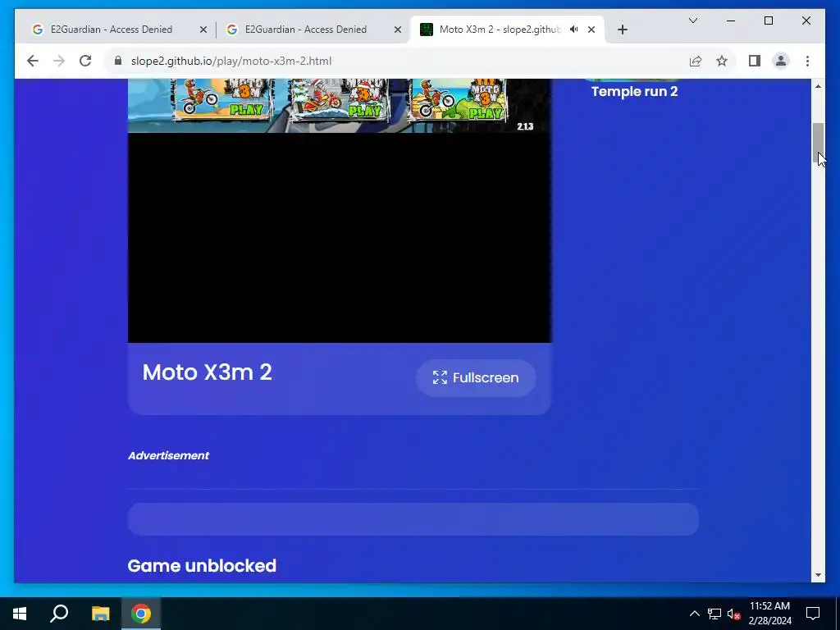Viewport: 840px width, 630px height.
Task: Click the scrollbar up arrow
Action: (818, 86)
